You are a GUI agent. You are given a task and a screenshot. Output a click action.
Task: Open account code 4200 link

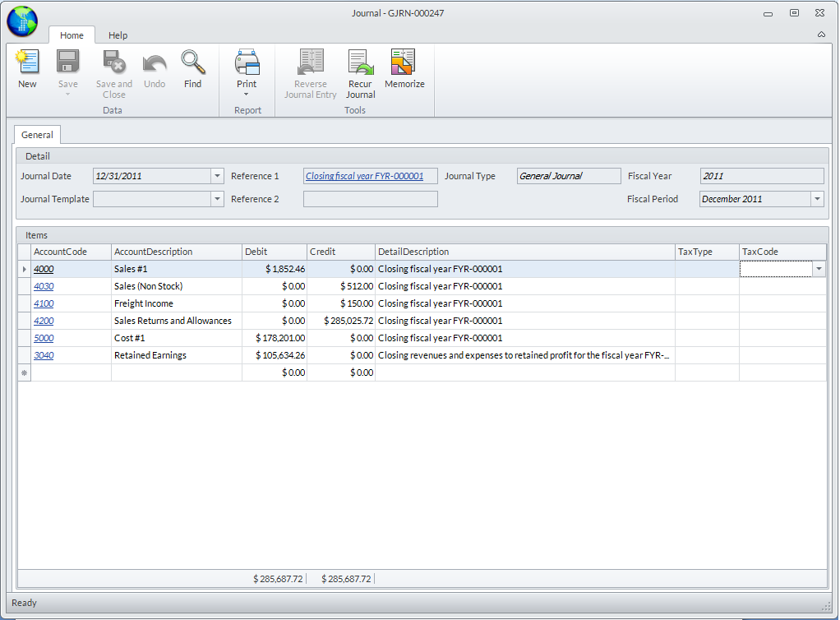click(x=44, y=321)
